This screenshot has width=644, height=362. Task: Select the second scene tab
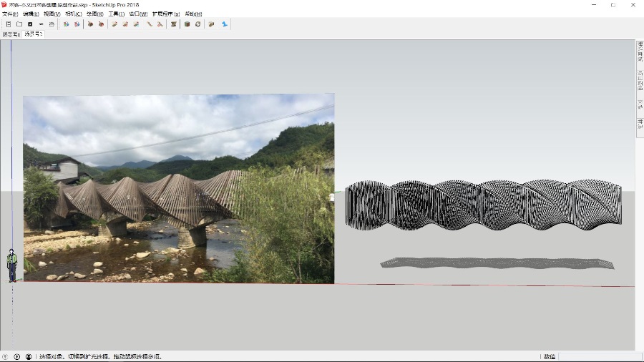pos(33,34)
